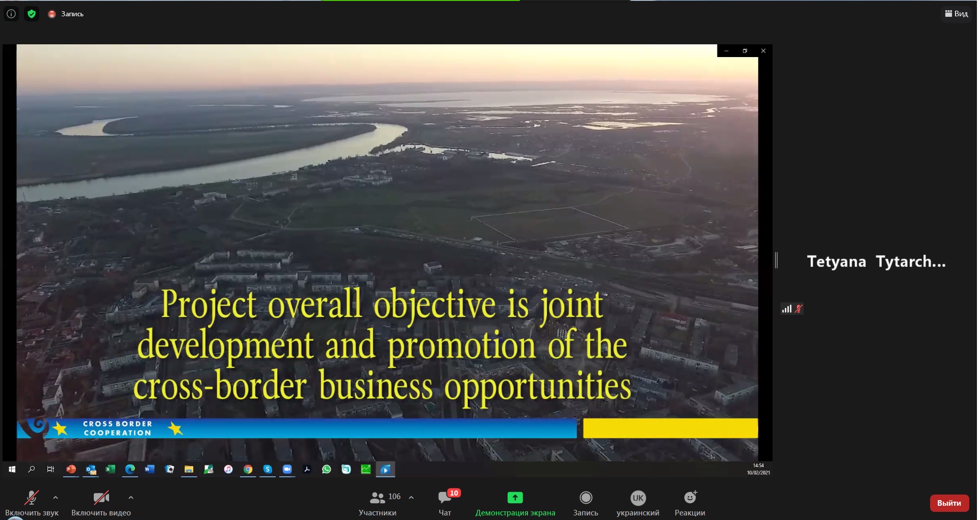The width and height of the screenshot is (980, 520).
Task: Open Task View in shared taskbar
Action: tap(50, 469)
